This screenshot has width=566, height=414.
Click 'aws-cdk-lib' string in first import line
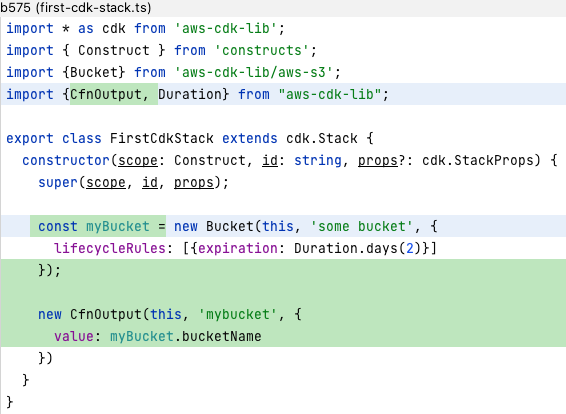(226, 28)
